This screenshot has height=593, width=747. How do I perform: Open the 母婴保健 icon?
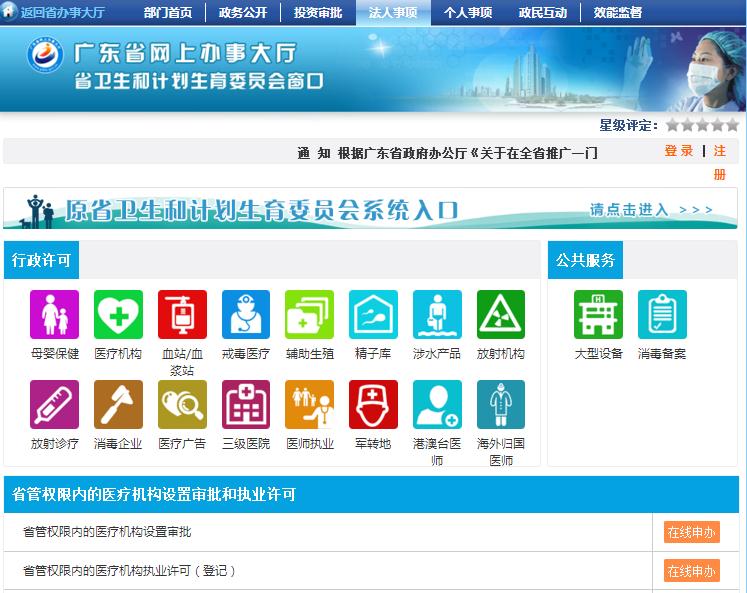pyautogui.click(x=54, y=314)
